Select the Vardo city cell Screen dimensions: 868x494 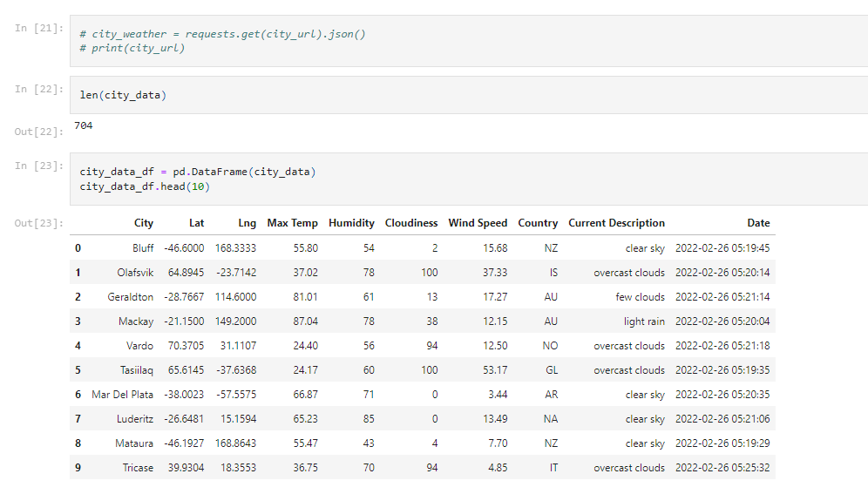pos(139,346)
